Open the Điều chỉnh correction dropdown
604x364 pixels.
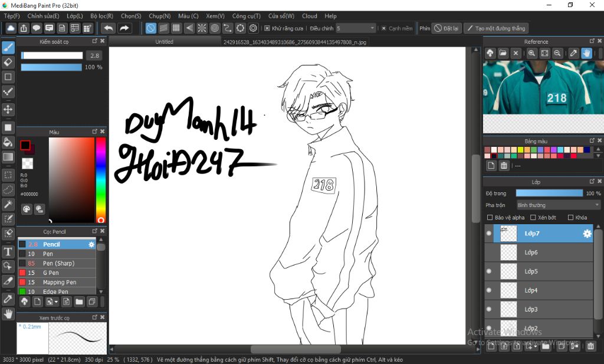click(x=355, y=28)
